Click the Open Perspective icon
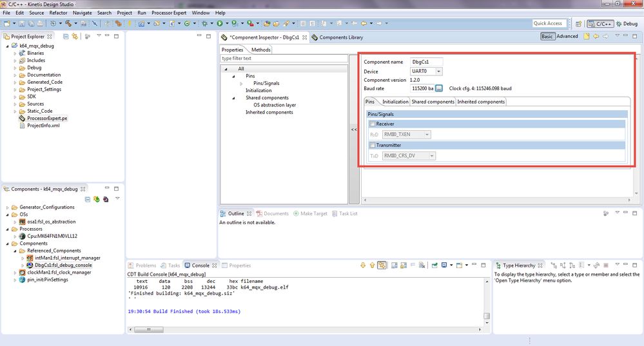 point(578,24)
